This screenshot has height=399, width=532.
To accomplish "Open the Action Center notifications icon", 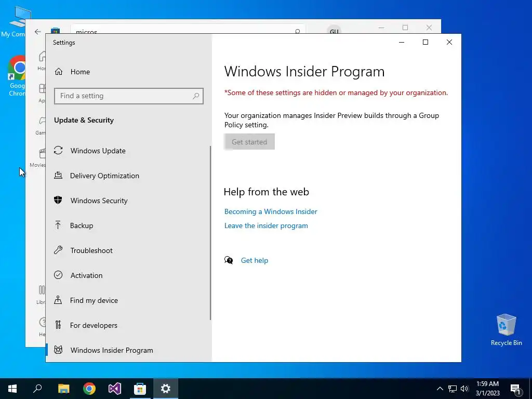I will tap(515, 389).
